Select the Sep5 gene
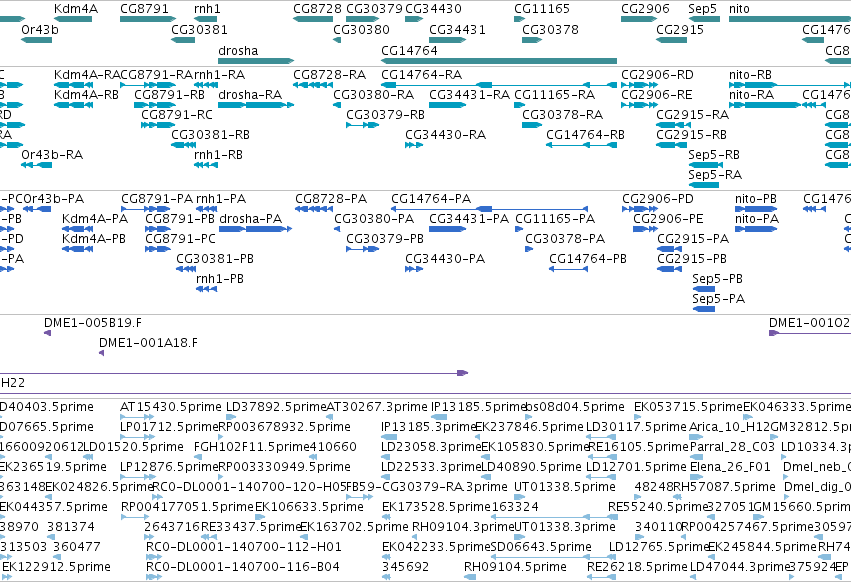This screenshot has width=851, height=582. (704, 19)
